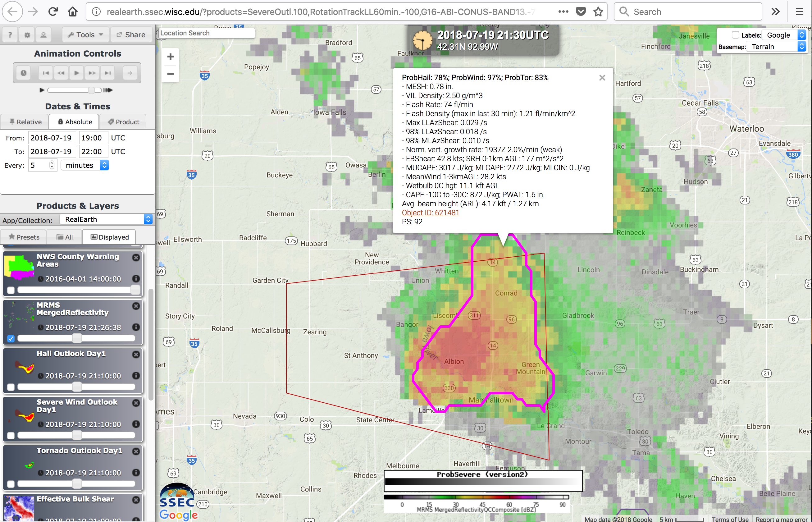Open the browser hamburger menu
The height and width of the screenshot is (522, 812).
click(800, 12)
